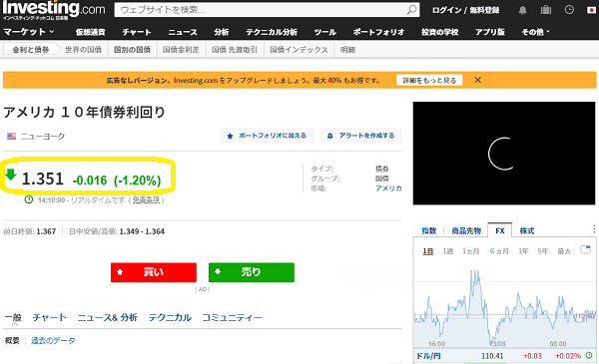Image resolution: width=599 pixels, height=364 pixels.
Task: Switch to ニュース& 分析 section tab
Action: coord(108,317)
